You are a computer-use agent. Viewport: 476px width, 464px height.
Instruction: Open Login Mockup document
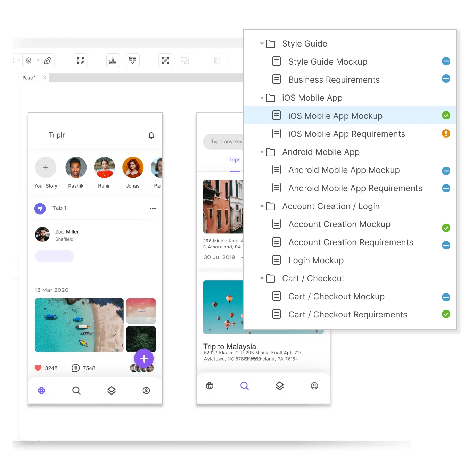[315, 260]
